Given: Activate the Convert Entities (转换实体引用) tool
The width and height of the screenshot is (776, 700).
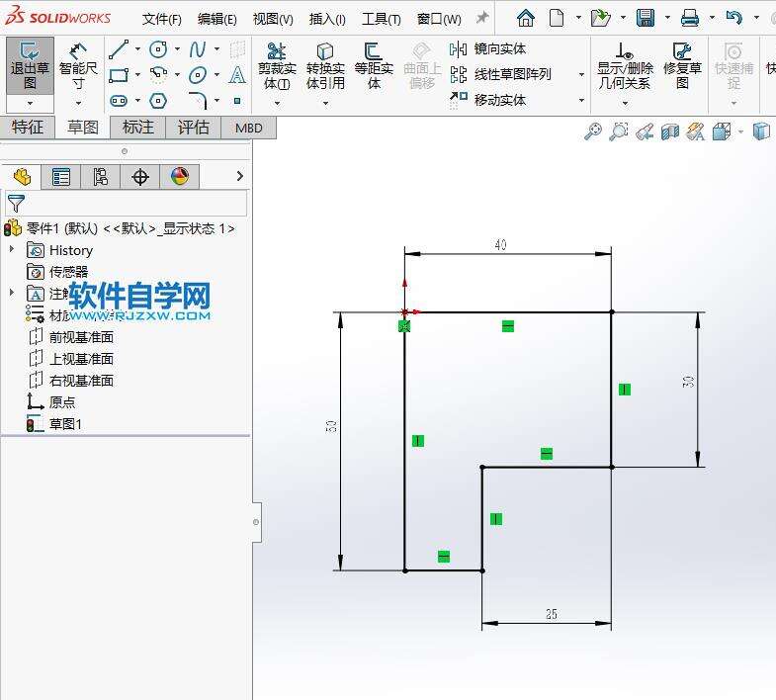Looking at the screenshot, I should click(x=325, y=67).
